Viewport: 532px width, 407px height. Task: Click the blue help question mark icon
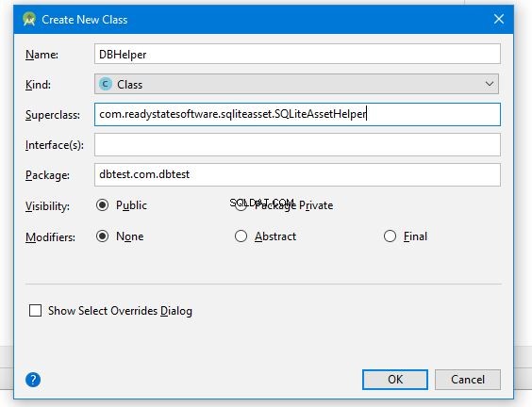click(33, 380)
